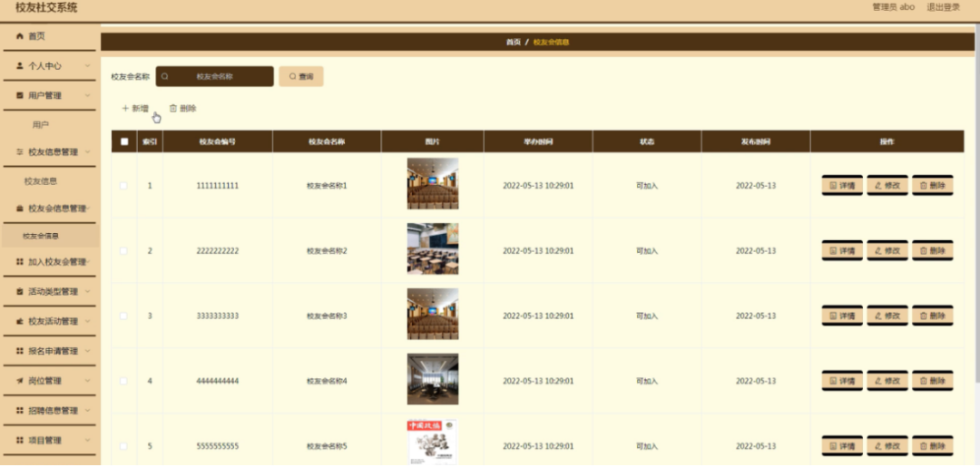The height and width of the screenshot is (467, 980).
Task: Open the image thumbnail for 校友会名称1
Action: [433, 183]
